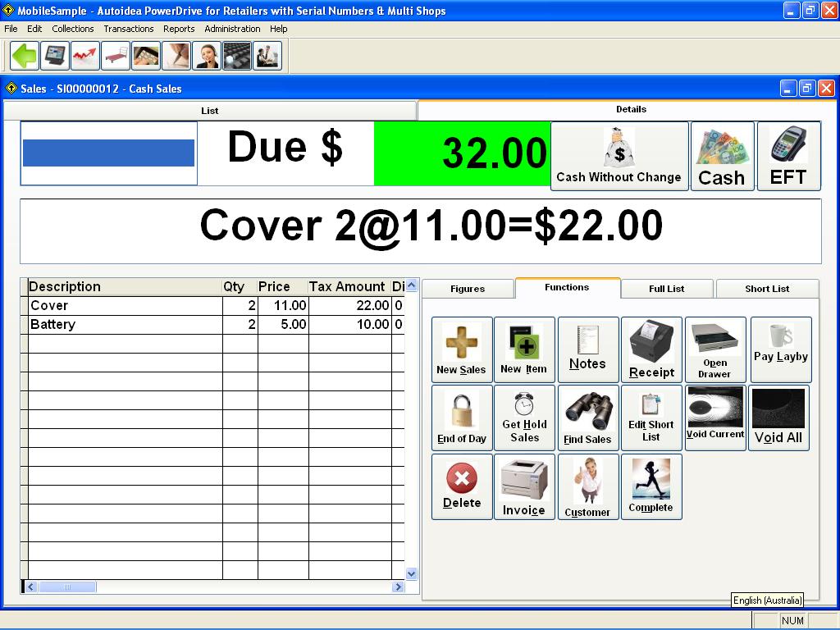The height and width of the screenshot is (630, 840).
Task: Click the barcode entry input field
Action: tap(108, 153)
